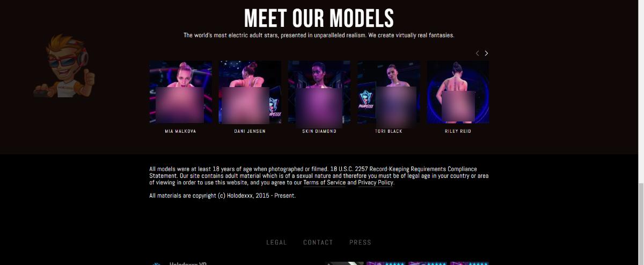Screen dimensions: 644x265
Task: Open the Privacy Policy link
Action: click(376, 183)
